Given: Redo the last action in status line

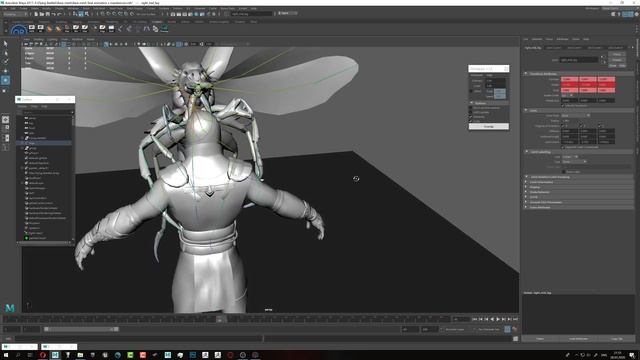Looking at the screenshot, I should coord(60,14).
